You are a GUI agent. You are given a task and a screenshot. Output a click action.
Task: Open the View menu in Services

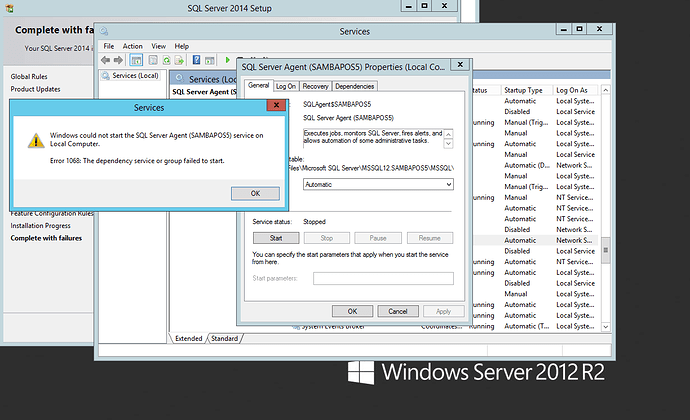coord(158,46)
